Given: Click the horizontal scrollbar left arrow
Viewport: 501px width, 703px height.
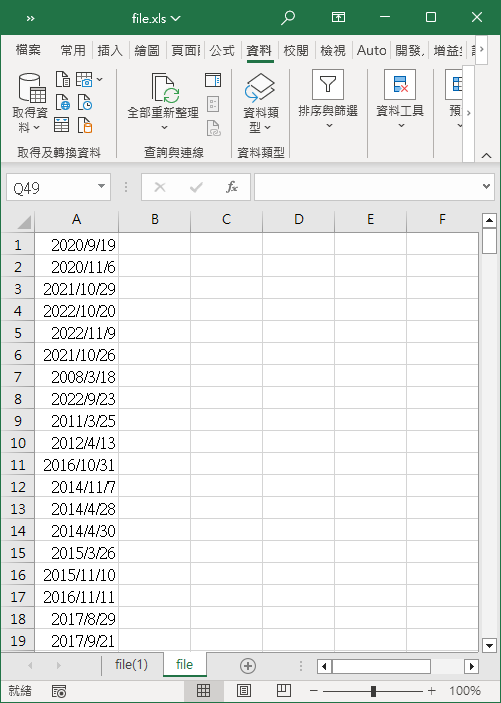Looking at the screenshot, I should (324, 666).
